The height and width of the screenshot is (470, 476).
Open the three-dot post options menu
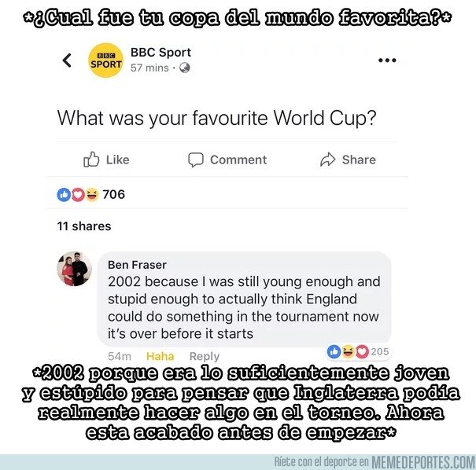[x=387, y=60]
